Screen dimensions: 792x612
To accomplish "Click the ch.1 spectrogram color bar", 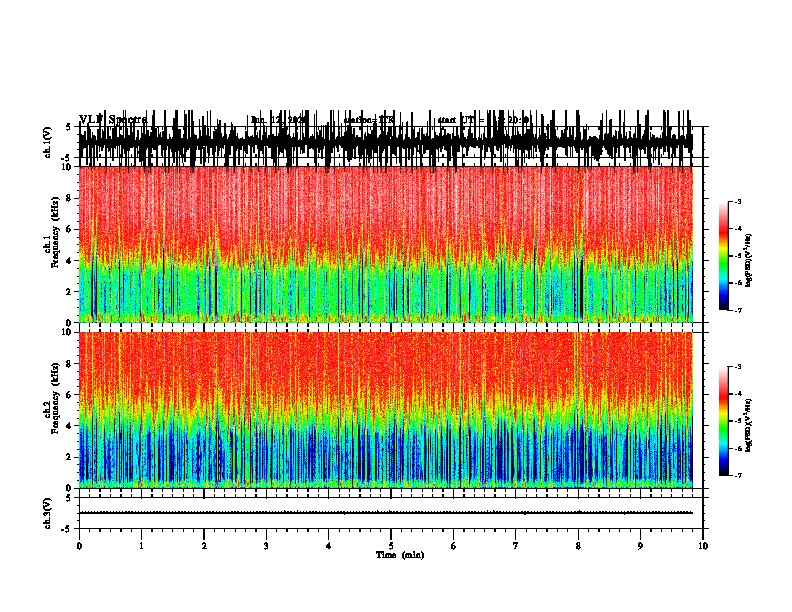I will [x=723, y=256].
